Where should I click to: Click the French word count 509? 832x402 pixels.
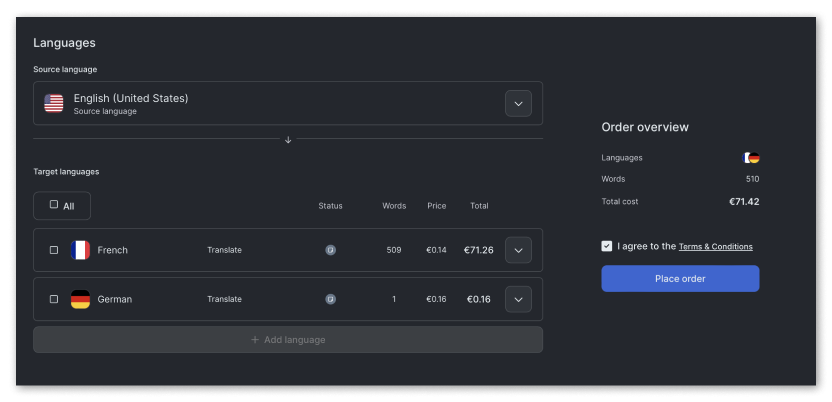click(x=394, y=250)
